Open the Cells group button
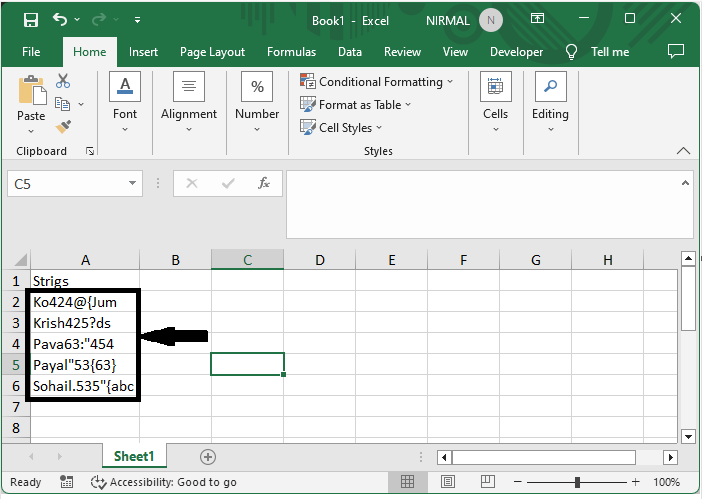The width and height of the screenshot is (702, 499). [495, 102]
